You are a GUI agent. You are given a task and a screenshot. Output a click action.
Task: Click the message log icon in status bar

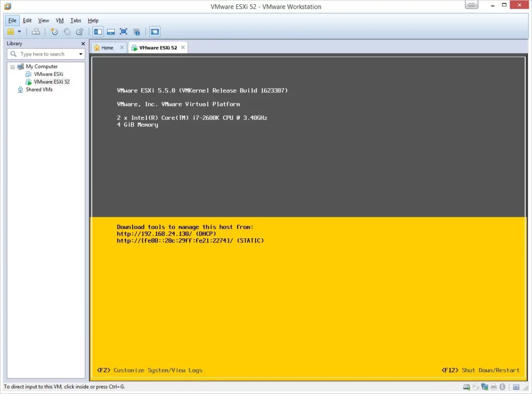point(516,387)
